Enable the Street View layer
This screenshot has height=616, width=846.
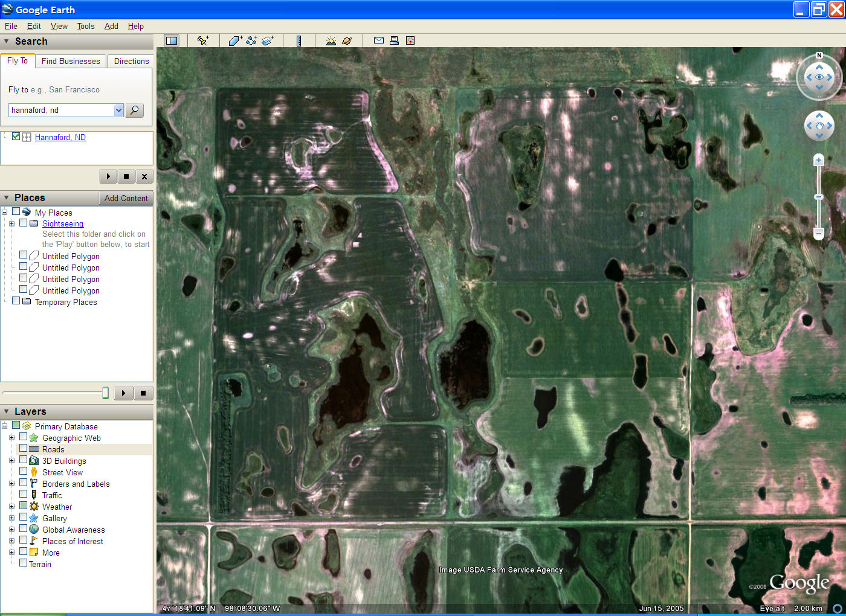(x=23, y=472)
